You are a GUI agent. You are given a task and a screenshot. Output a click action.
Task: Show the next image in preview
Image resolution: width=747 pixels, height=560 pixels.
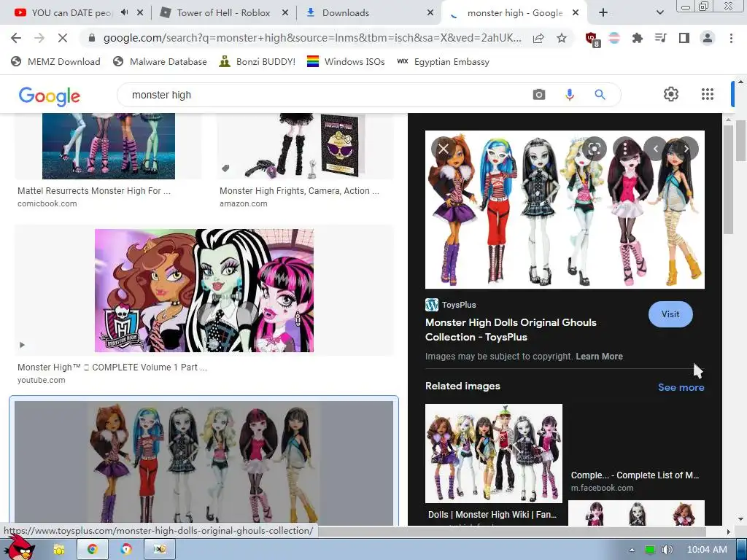[686, 149]
